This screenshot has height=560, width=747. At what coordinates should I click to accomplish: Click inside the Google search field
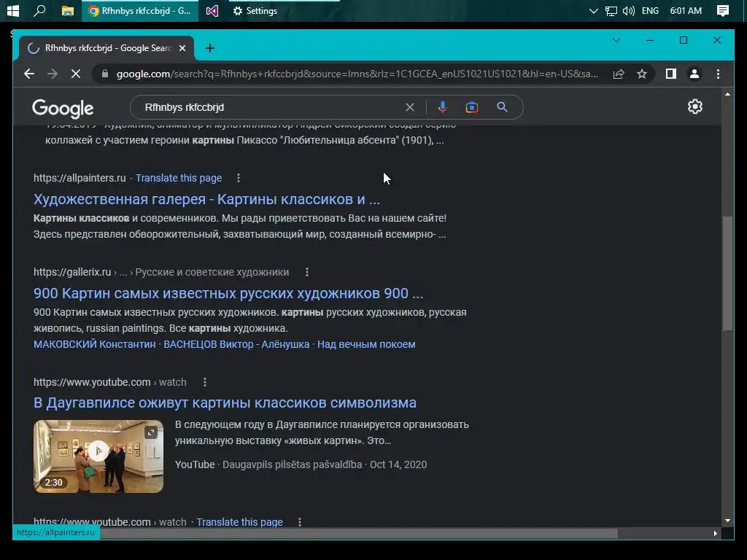271,107
